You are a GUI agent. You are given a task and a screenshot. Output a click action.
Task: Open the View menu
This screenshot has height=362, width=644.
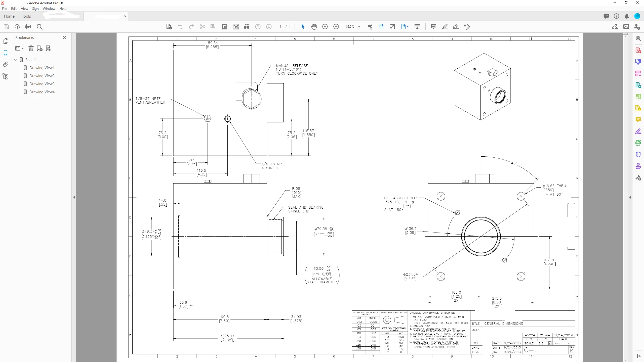coord(24,9)
